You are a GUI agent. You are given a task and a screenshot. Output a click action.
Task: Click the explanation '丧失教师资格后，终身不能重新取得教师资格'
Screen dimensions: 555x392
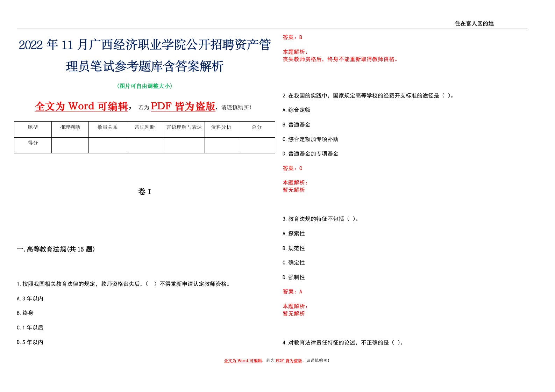pos(340,59)
